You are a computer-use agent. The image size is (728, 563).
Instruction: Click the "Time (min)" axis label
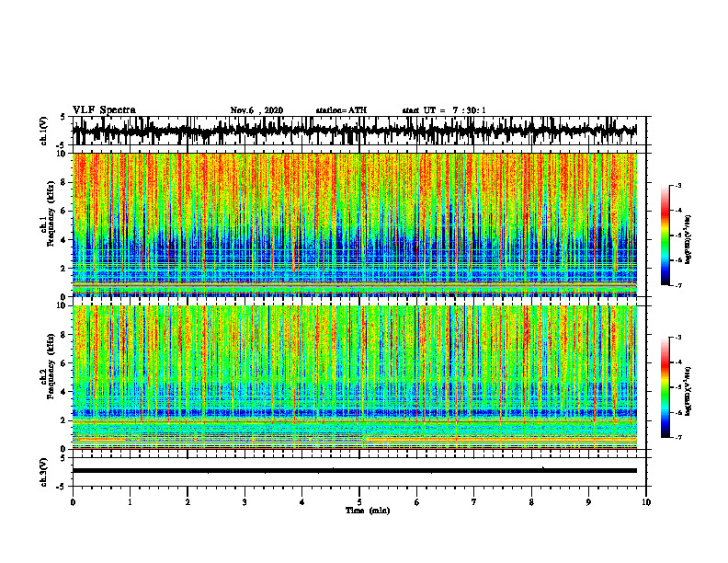click(368, 510)
